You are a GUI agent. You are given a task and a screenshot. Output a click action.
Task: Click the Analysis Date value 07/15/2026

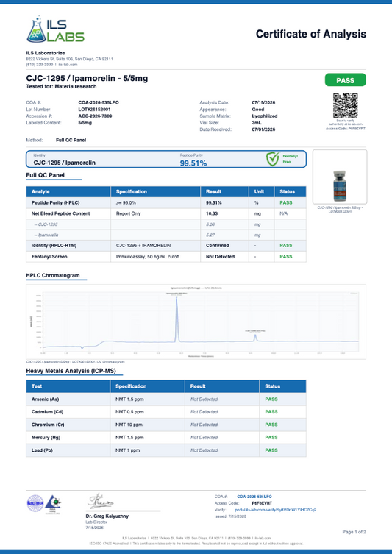click(263, 102)
